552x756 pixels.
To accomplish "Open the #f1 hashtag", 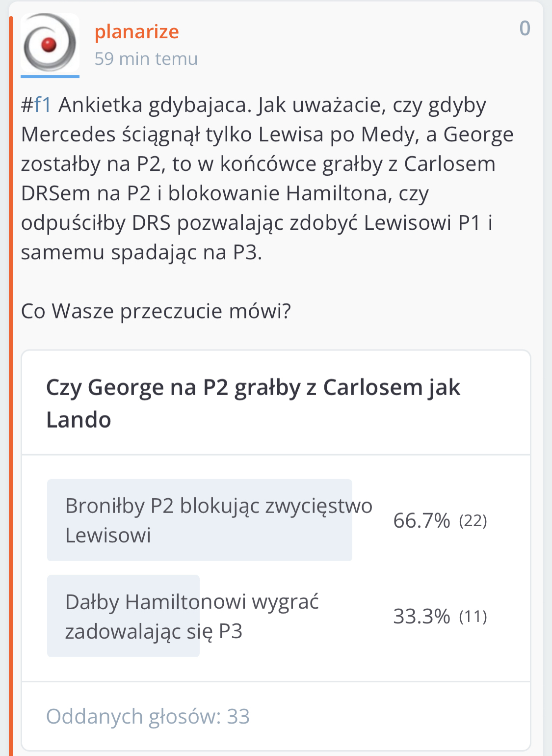I will pos(36,105).
